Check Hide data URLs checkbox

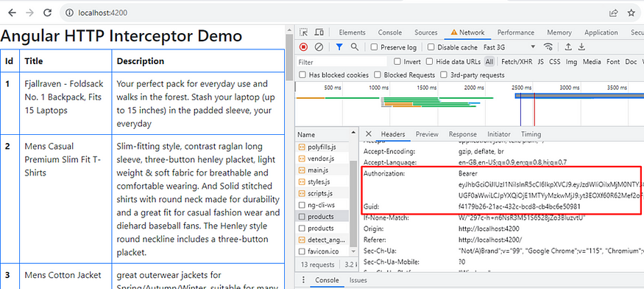429,62
